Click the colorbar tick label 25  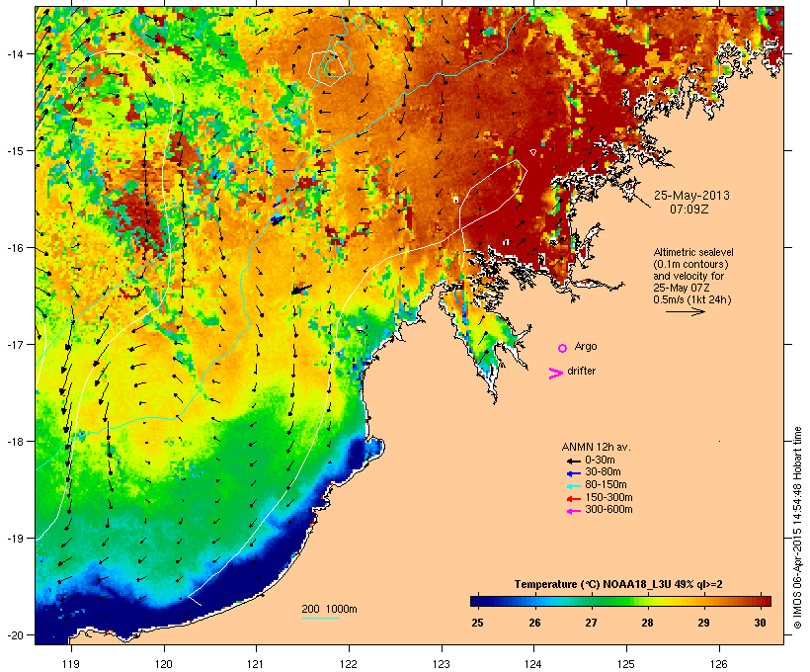click(477, 623)
